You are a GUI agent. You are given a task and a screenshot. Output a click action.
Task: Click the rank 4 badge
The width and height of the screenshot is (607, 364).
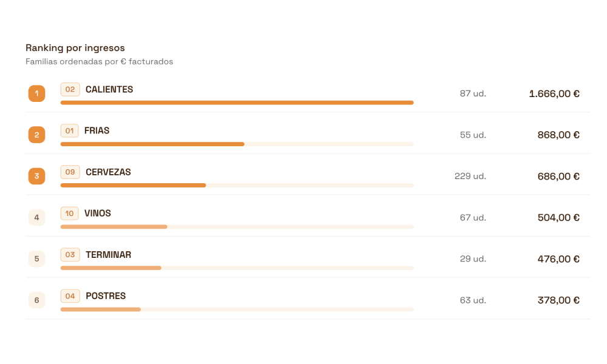point(37,217)
